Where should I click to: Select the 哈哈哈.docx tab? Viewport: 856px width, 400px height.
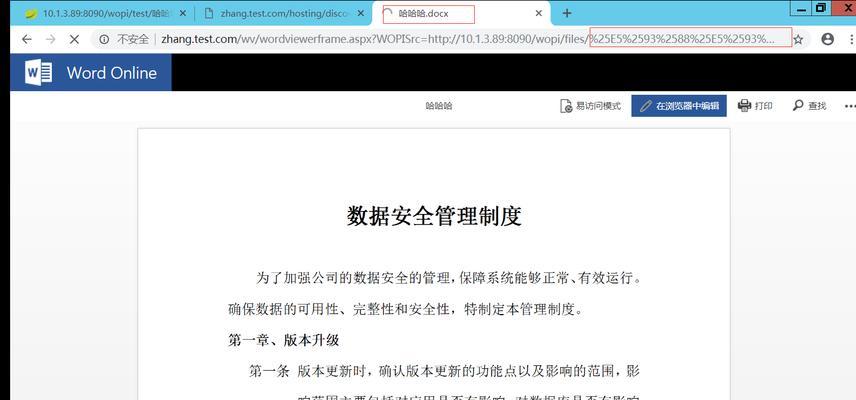coord(461,14)
